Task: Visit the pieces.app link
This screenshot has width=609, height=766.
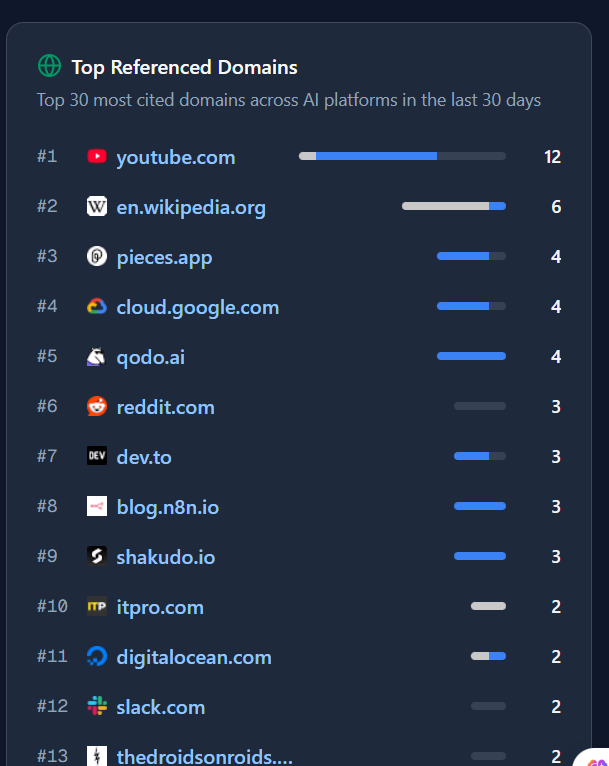Action: coord(164,257)
